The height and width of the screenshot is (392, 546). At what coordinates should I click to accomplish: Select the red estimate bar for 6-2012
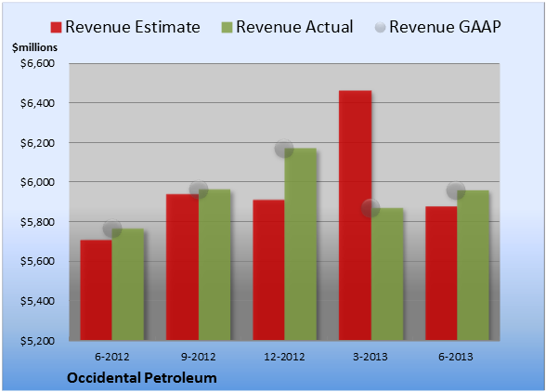click(x=97, y=290)
